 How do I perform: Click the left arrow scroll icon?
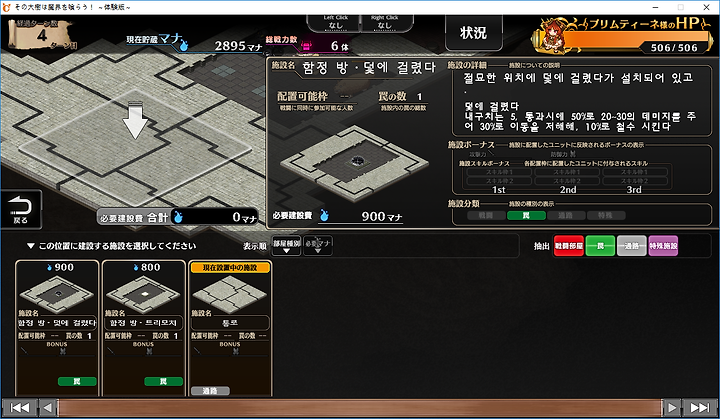point(47,408)
